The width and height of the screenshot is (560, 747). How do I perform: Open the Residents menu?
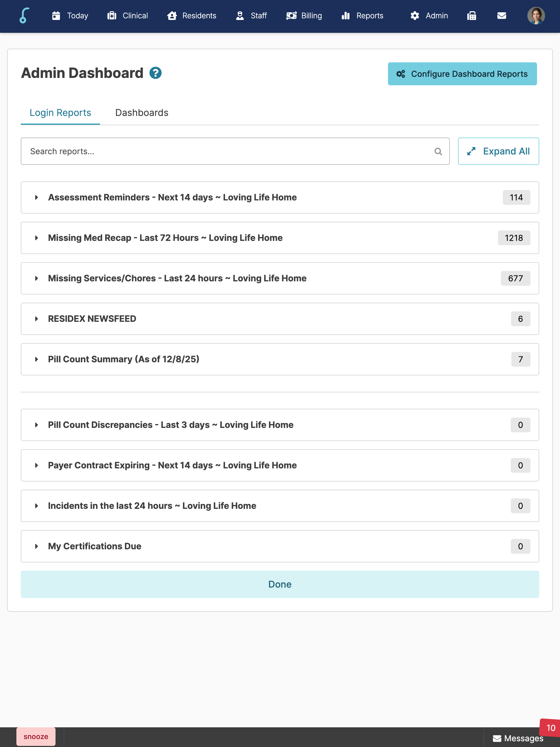(x=191, y=16)
